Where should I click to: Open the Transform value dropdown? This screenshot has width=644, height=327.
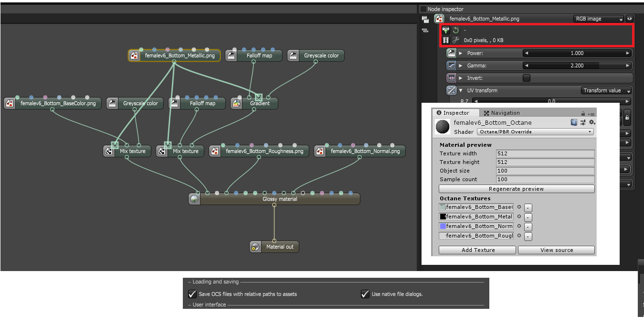(606, 90)
